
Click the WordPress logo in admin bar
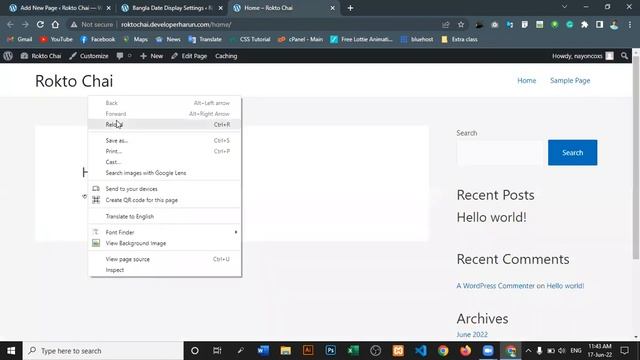pos(8,56)
